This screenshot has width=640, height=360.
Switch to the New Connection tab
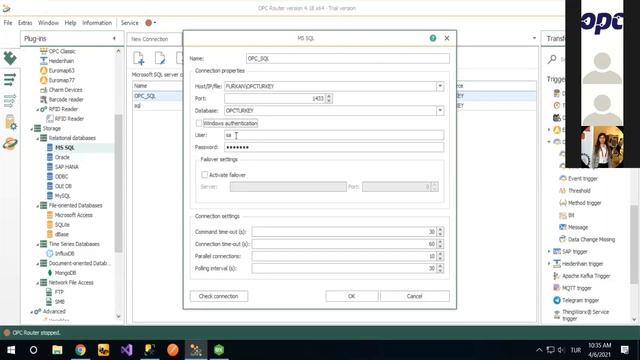click(x=149, y=39)
